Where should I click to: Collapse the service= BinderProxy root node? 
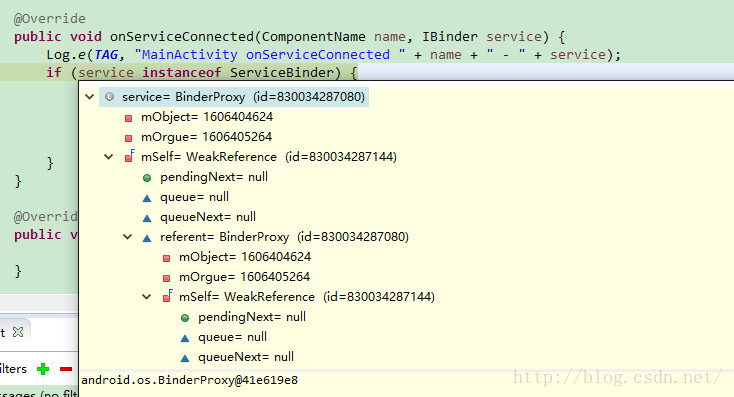pos(89,97)
